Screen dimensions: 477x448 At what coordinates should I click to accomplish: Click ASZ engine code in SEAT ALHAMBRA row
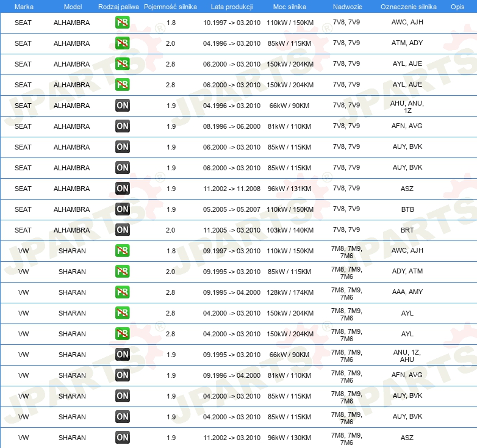coord(407,189)
